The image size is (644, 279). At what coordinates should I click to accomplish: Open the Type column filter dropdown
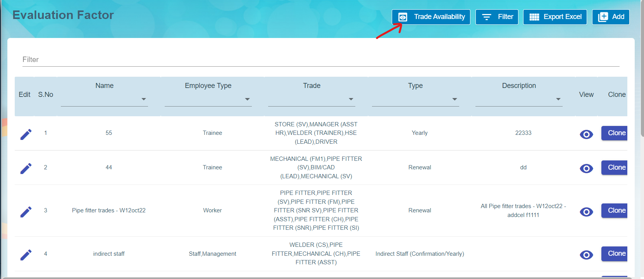click(455, 99)
